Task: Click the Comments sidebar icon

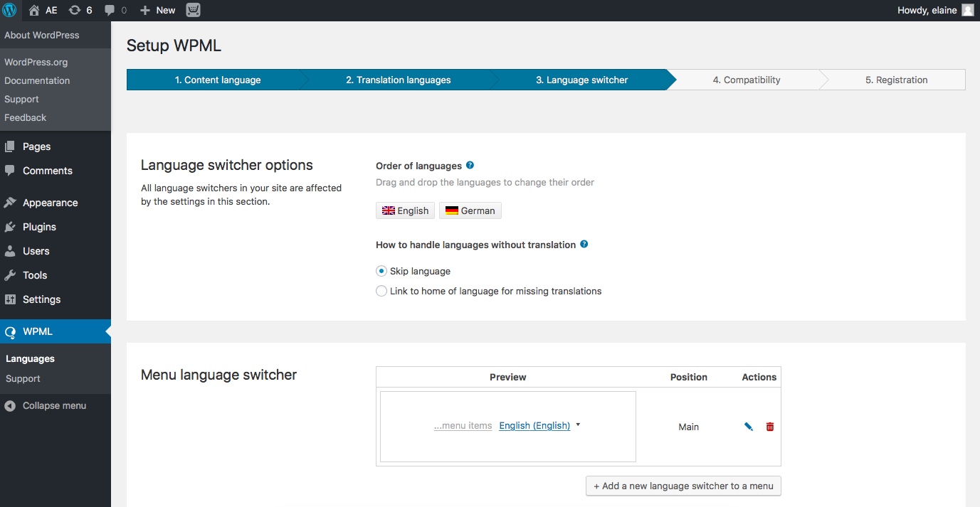Action: pyautogui.click(x=10, y=171)
